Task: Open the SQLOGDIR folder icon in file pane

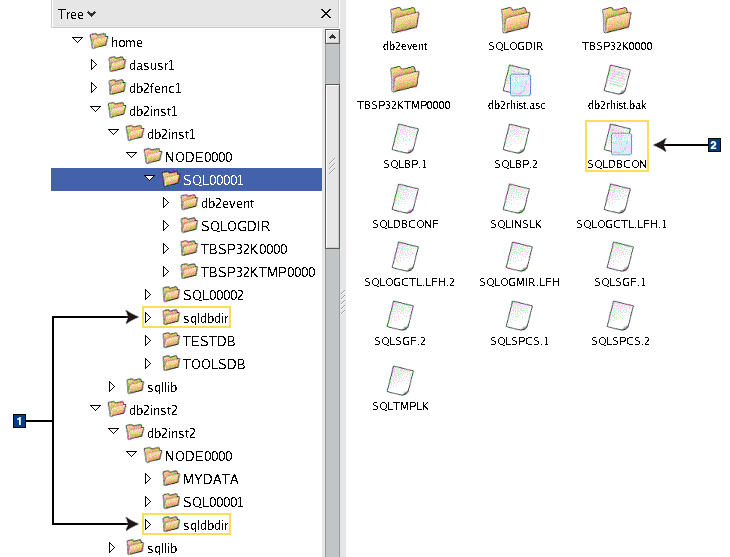Action: [x=515, y=20]
